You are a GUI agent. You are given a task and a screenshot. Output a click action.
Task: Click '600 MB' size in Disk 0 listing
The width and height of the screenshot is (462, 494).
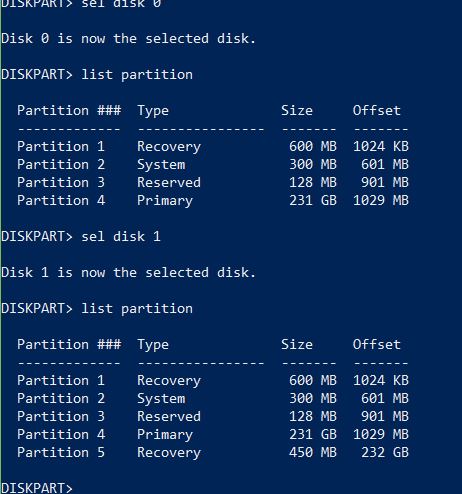[313, 146]
